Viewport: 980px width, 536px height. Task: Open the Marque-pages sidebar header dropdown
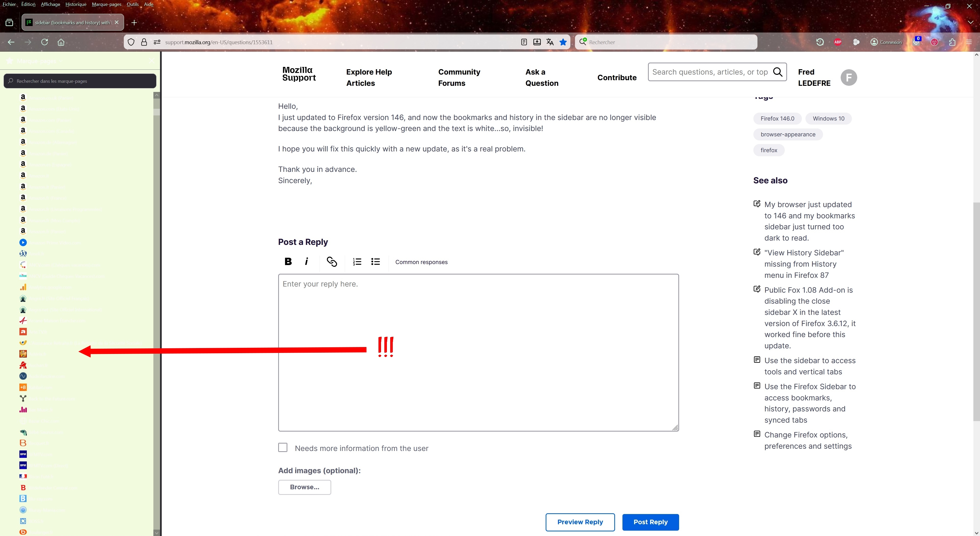pos(38,61)
